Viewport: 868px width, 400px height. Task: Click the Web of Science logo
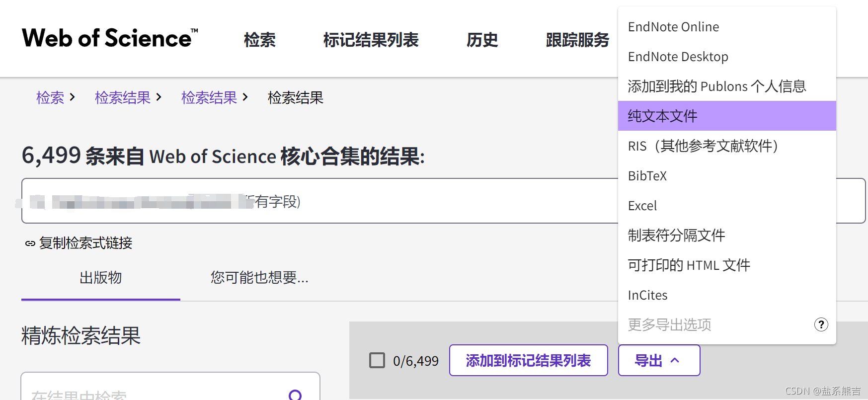tap(110, 38)
